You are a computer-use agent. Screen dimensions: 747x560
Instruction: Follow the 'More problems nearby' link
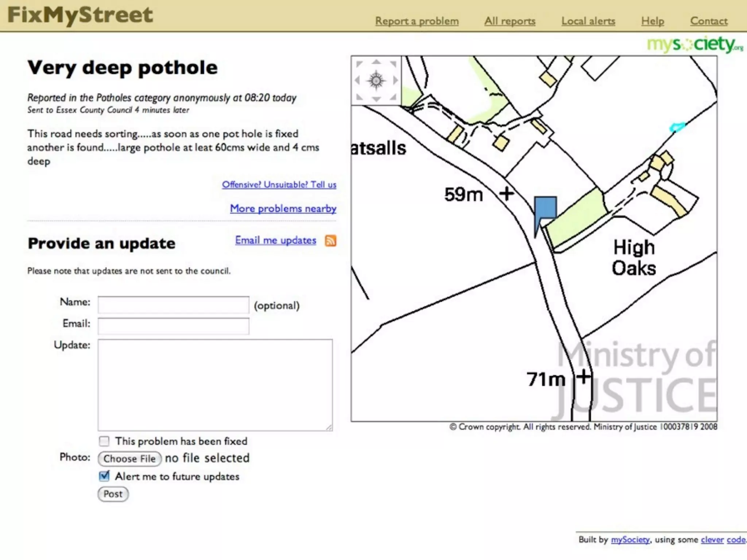pos(283,209)
